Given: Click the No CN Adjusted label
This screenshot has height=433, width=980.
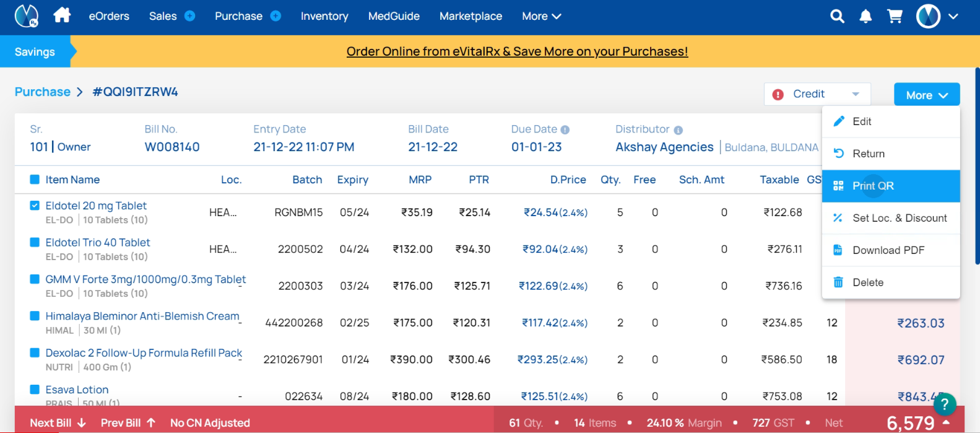Looking at the screenshot, I should [x=210, y=423].
